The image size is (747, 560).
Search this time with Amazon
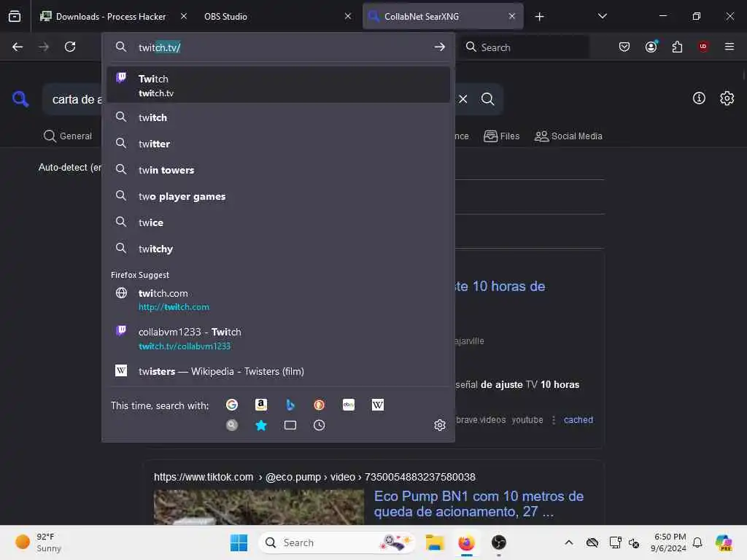[x=261, y=405]
